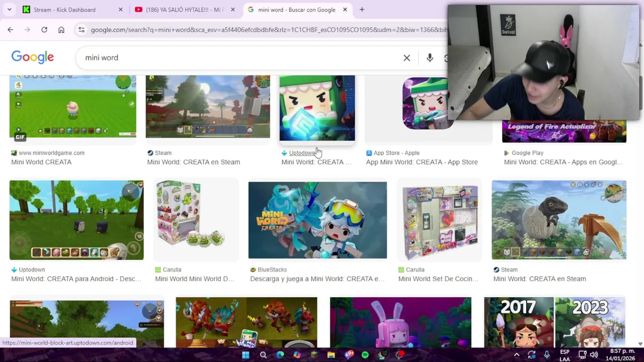Screen dimensions: 644x362
Task: Open the browser home page
Action: coord(61,30)
